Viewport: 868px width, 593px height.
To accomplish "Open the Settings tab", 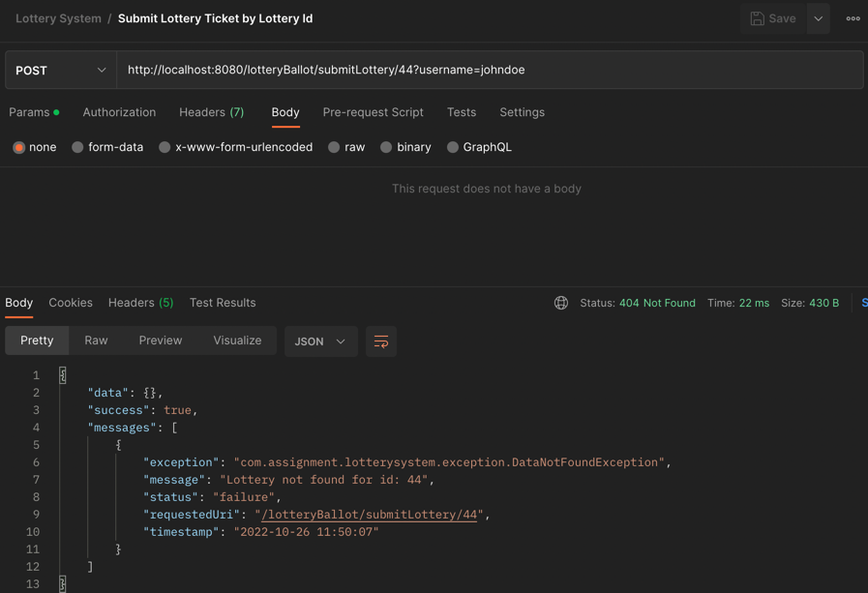I will (x=522, y=112).
